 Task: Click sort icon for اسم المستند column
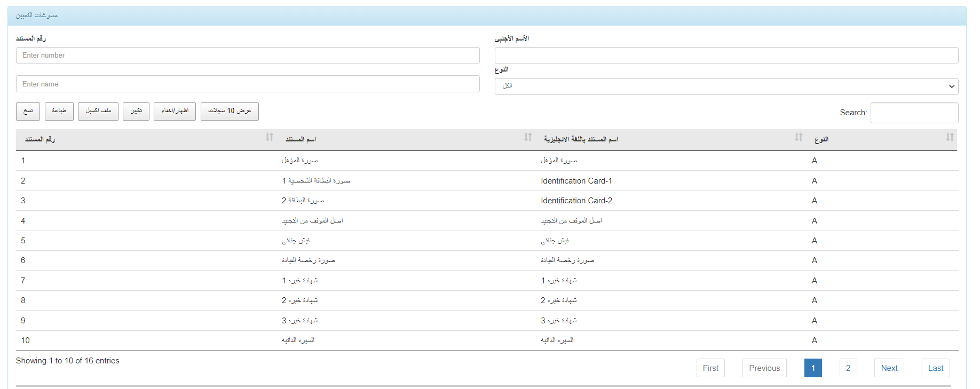(528, 138)
